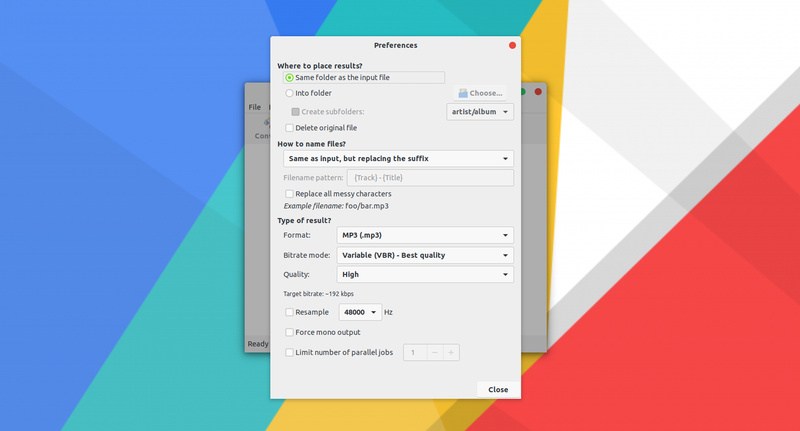Image resolution: width=800 pixels, height=431 pixels.
Task: Toggle the Create subfolders checkbox
Action: [x=295, y=111]
